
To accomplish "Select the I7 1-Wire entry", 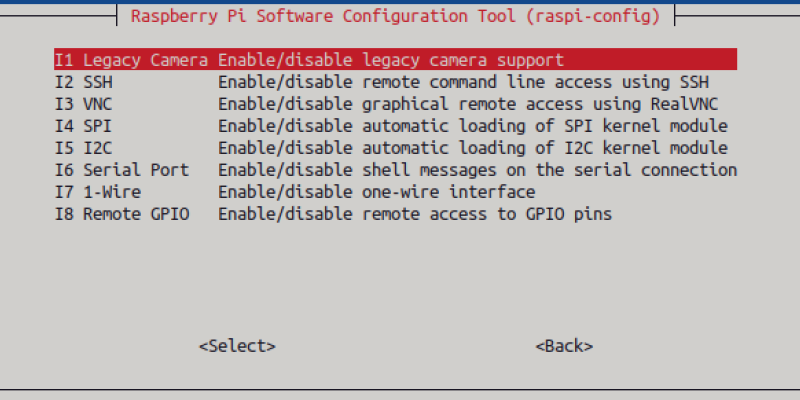I will 97,192.
